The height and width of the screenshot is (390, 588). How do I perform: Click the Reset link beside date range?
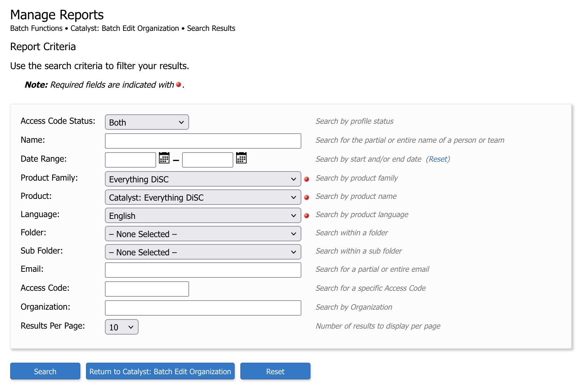pyautogui.click(x=438, y=159)
